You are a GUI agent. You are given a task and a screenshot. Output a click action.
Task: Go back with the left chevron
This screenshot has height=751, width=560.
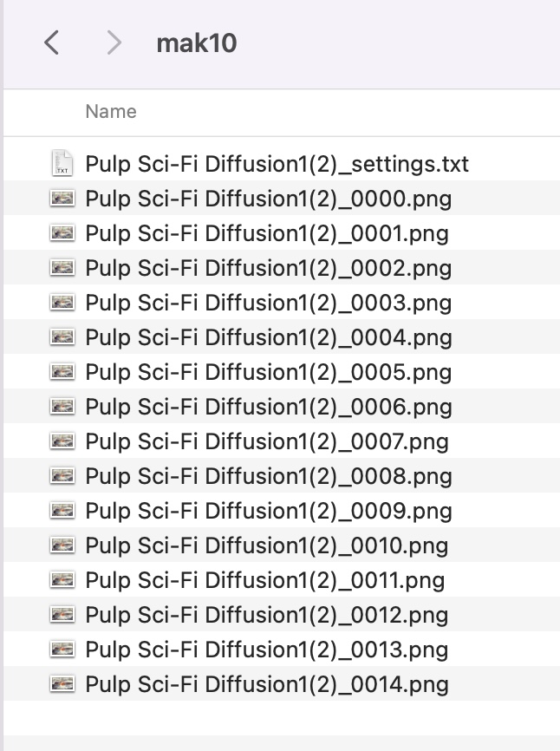(x=51, y=42)
